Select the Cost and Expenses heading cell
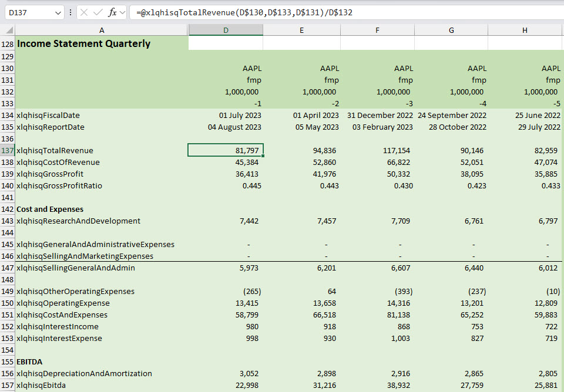Viewport: 564px width, 392px height. click(x=51, y=209)
